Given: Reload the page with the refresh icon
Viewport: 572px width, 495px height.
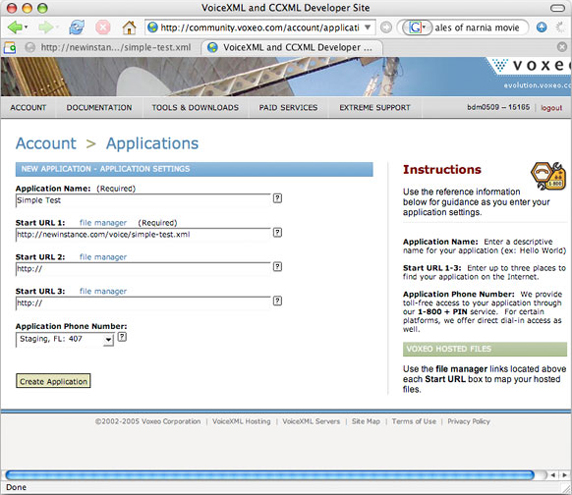Looking at the screenshot, I should click(x=77, y=27).
